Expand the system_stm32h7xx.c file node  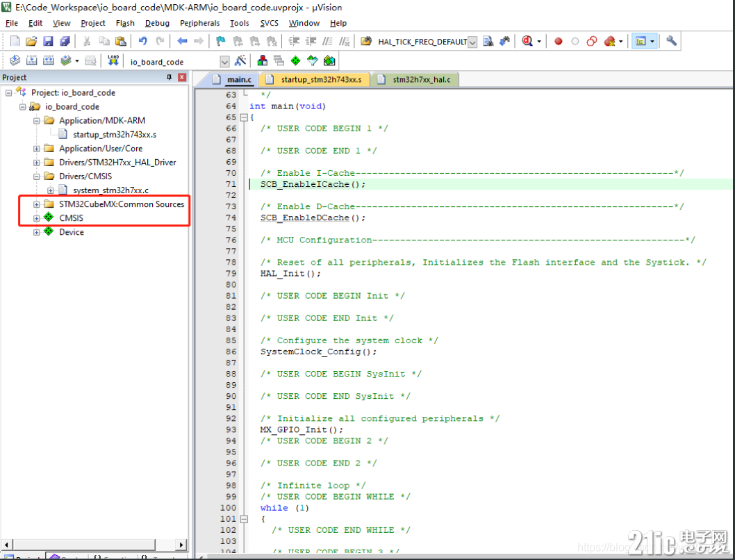(x=51, y=191)
